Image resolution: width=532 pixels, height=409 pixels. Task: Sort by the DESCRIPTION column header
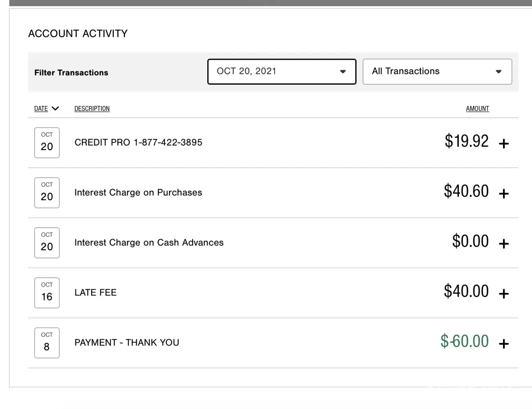[x=92, y=108]
